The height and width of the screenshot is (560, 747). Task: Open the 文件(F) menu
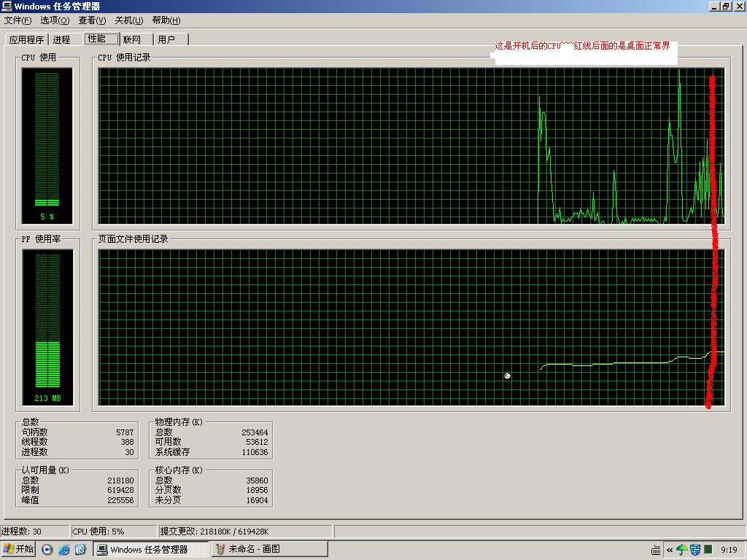point(18,20)
